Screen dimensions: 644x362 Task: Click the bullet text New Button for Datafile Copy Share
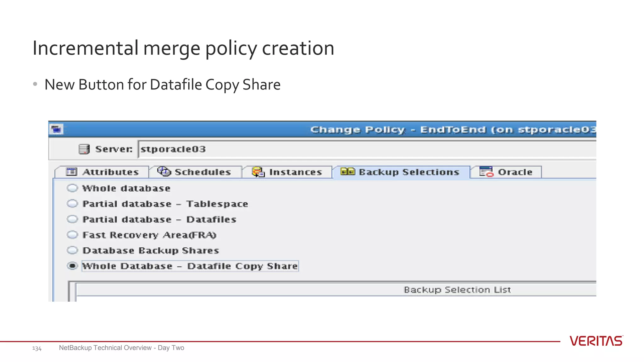tap(162, 85)
